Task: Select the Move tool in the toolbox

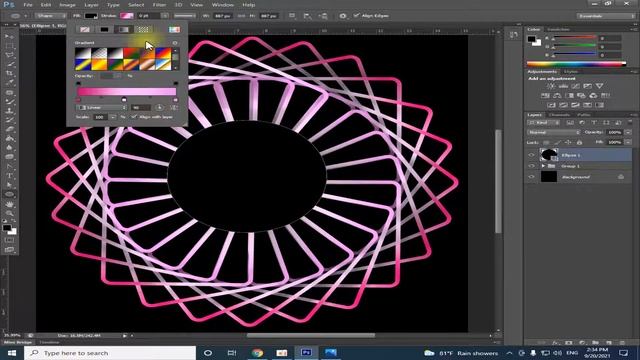Action: [9, 36]
